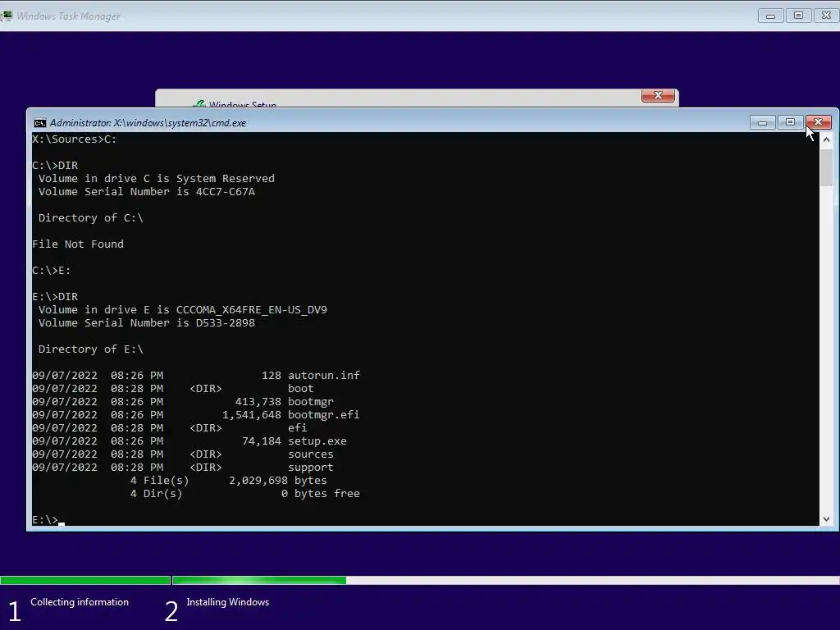Image resolution: width=840 pixels, height=630 pixels.
Task: Click the serial number 4CC7-C67A
Action: click(225, 192)
